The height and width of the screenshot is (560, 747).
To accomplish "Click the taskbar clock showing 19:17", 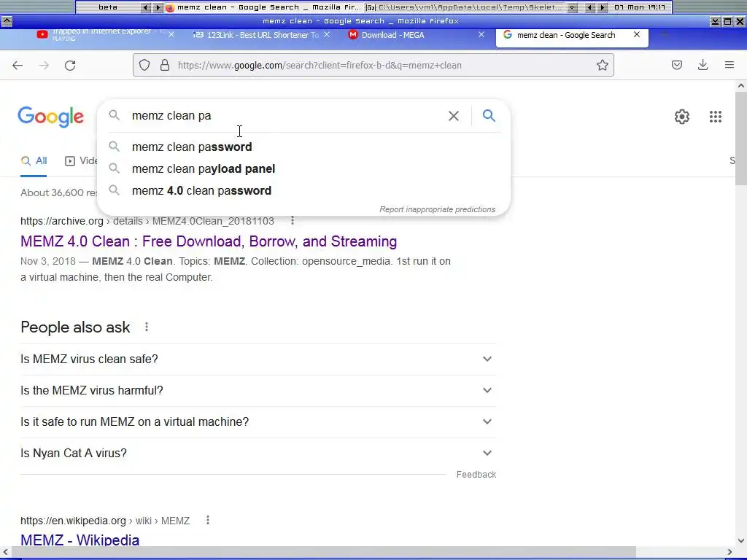I will click(x=640, y=7).
